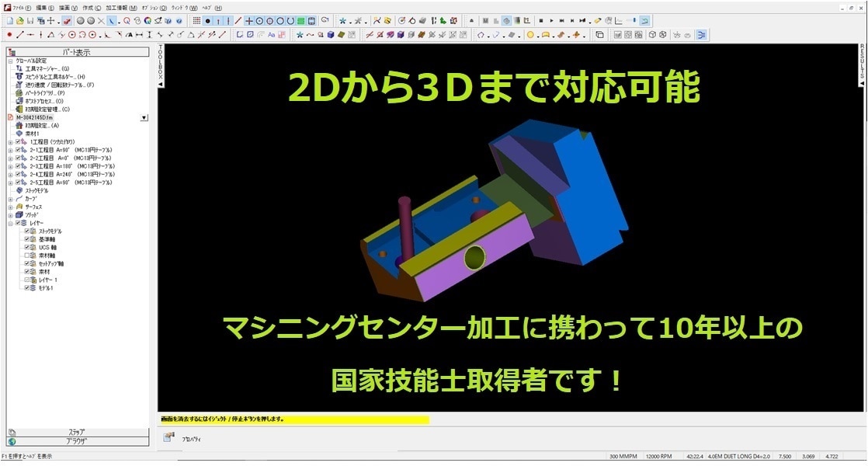Image resolution: width=868 pixels, height=466 pixels.
Task: Click the TOOLBOX vertical side tab
Action: (161, 65)
